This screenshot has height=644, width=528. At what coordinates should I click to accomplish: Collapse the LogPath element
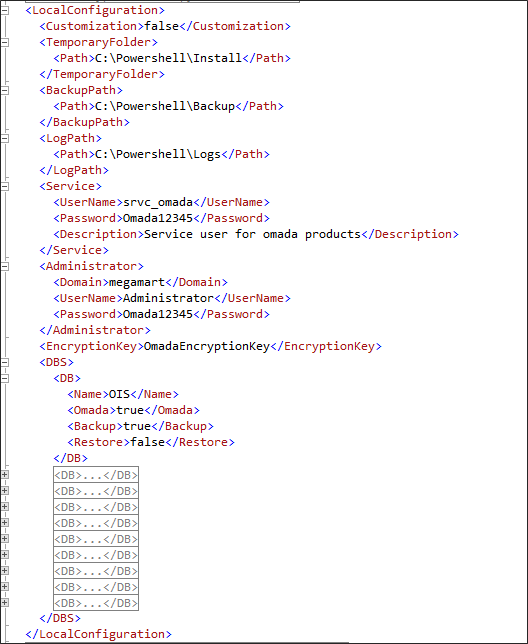click(5, 138)
